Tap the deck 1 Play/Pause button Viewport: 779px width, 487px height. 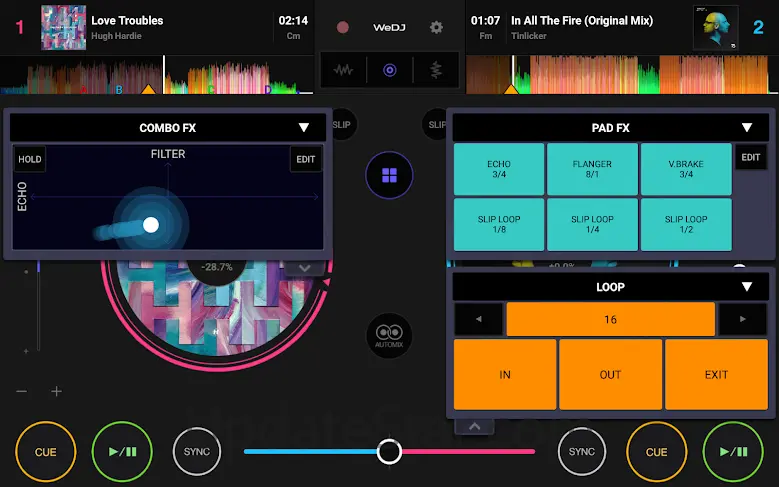(x=122, y=452)
